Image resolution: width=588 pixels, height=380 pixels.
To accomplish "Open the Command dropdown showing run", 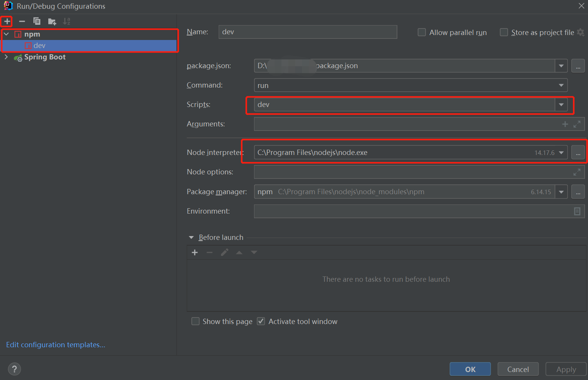I will click(x=561, y=85).
